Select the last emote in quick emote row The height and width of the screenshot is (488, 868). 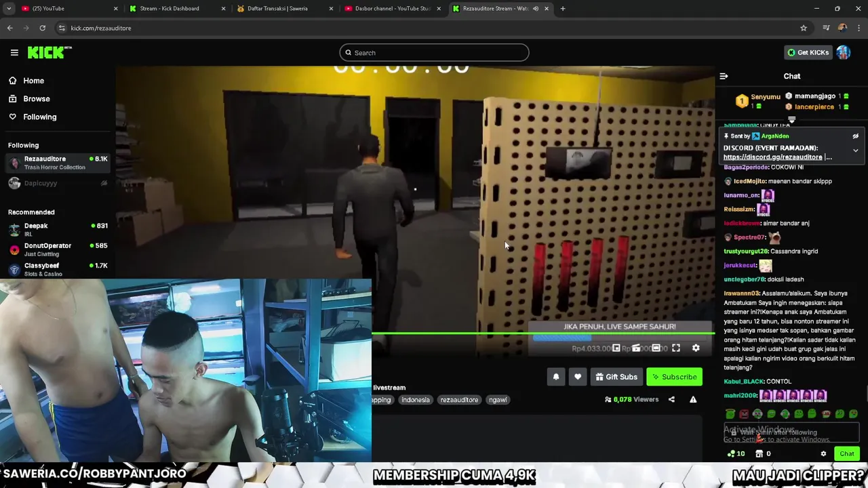(853, 413)
